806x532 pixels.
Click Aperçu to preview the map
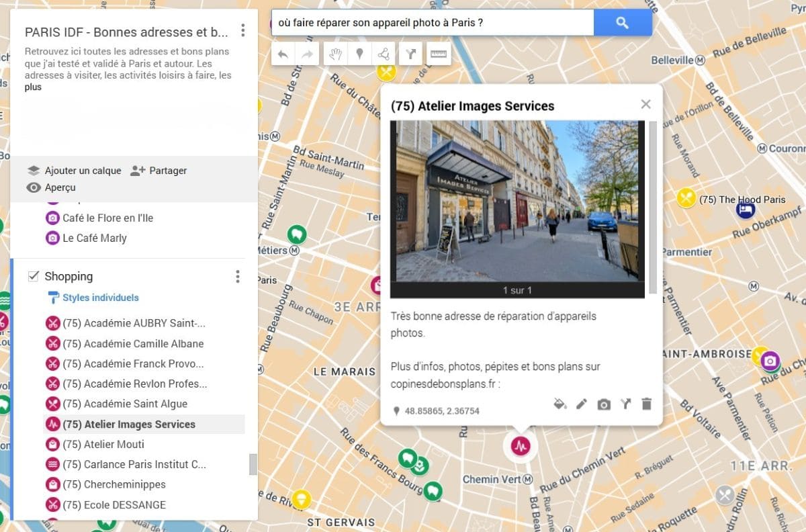click(51, 187)
